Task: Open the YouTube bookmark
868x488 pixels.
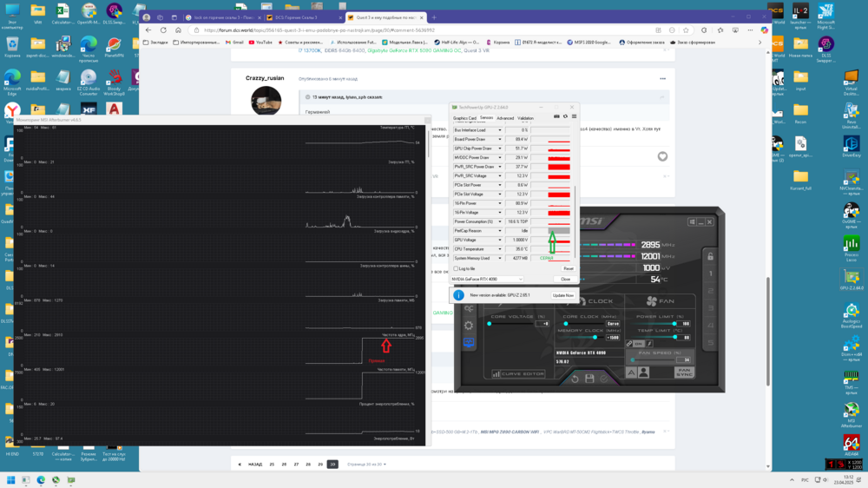Action: 260,42
